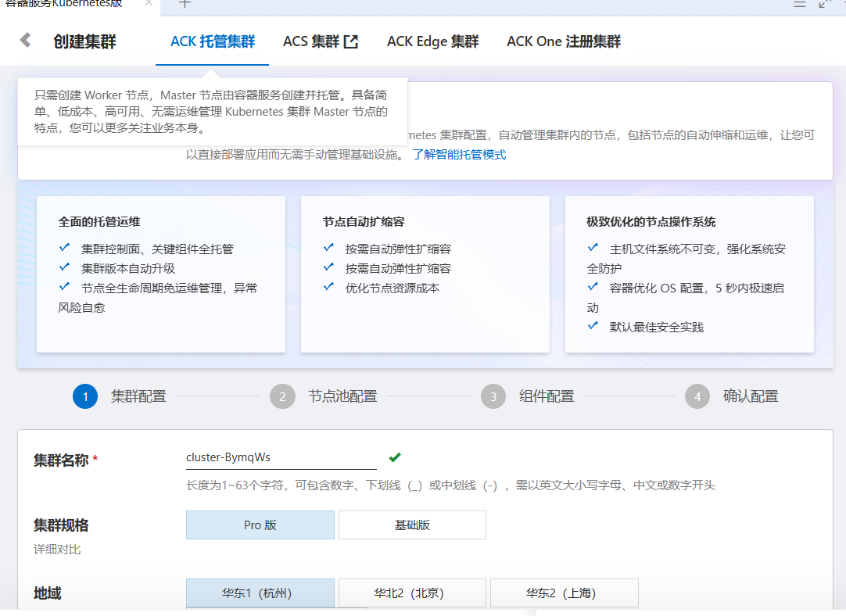Select region 华东2（上海）
The width and height of the screenshot is (846, 616).
pos(565,593)
